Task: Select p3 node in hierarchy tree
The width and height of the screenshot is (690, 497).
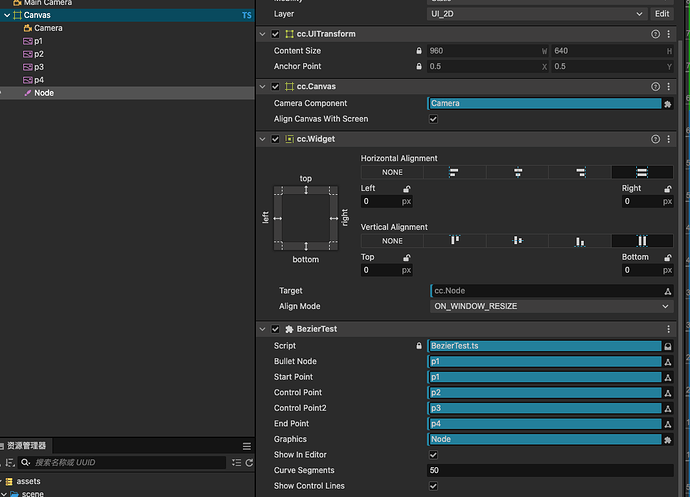Action: pyautogui.click(x=38, y=67)
